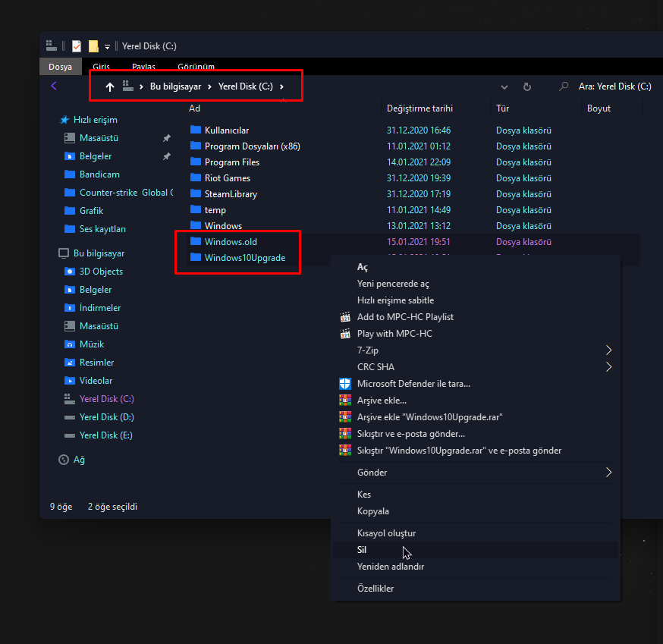This screenshot has width=663, height=644.
Task: Click the Yerel Disk (D:) drive icon
Action: click(x=69, y=417)
